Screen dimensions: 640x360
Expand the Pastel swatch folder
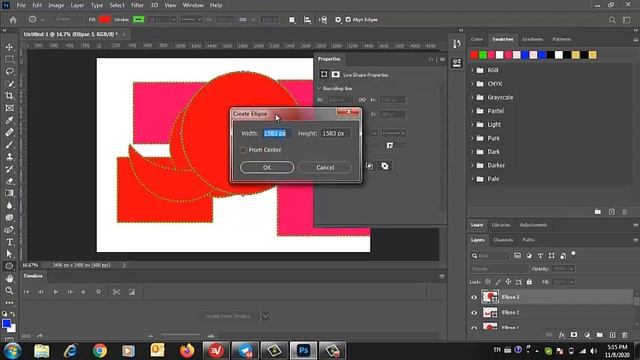click(x=473, y=111)
